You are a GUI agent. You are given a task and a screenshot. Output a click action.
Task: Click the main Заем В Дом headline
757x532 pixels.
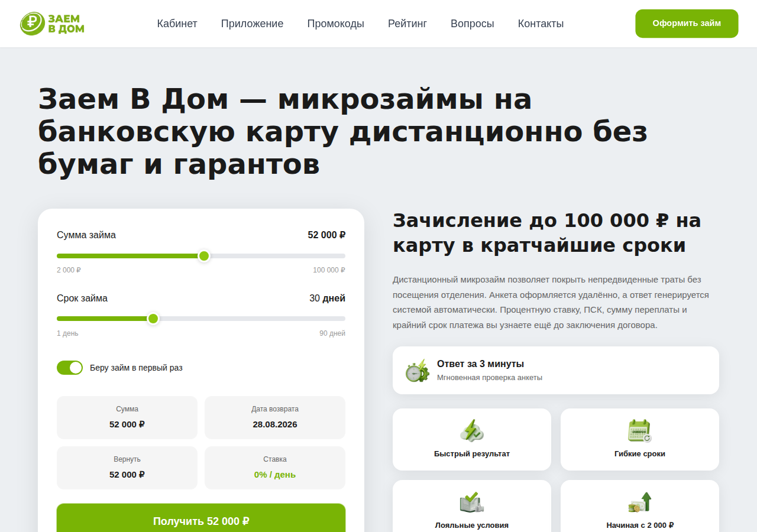tap(343, 132)
